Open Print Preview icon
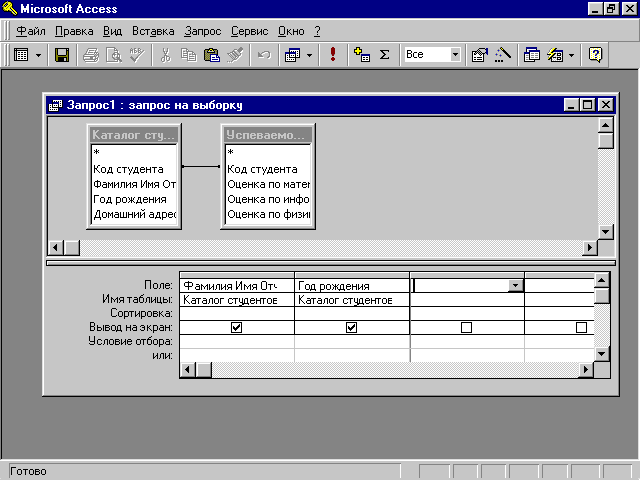640x480 pixels. (114, 55)
